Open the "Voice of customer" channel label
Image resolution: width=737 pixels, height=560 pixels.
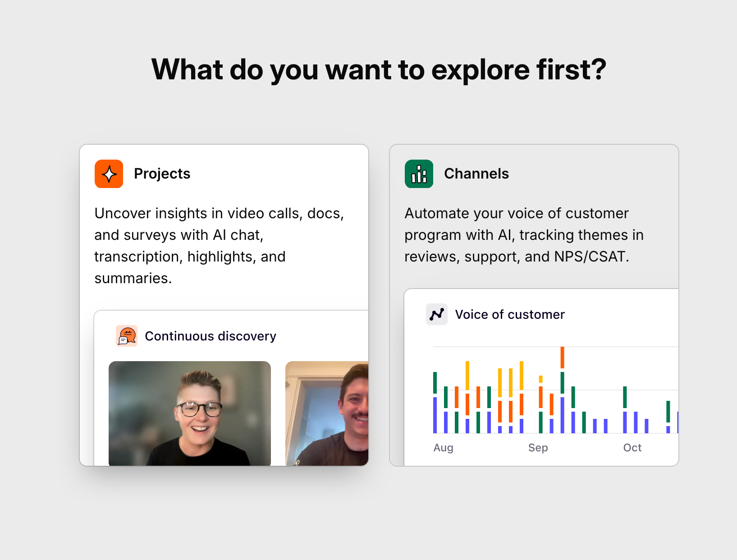[509, 314]
